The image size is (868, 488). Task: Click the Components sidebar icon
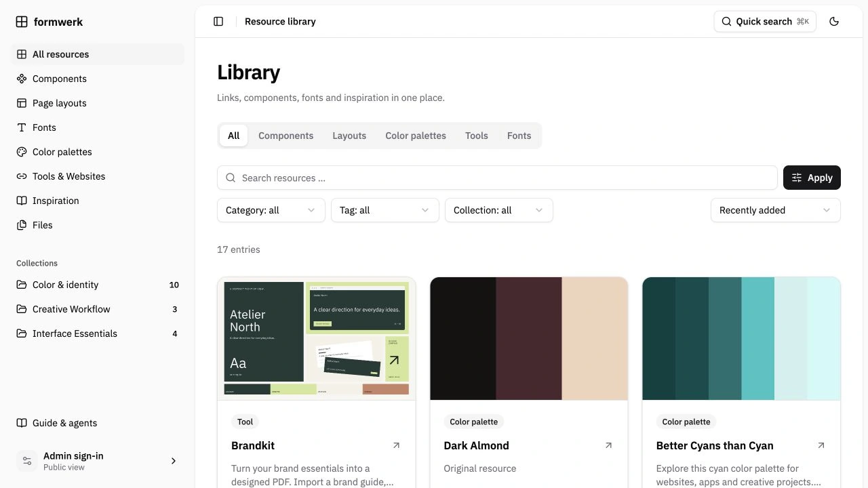[x=22, y=79]
